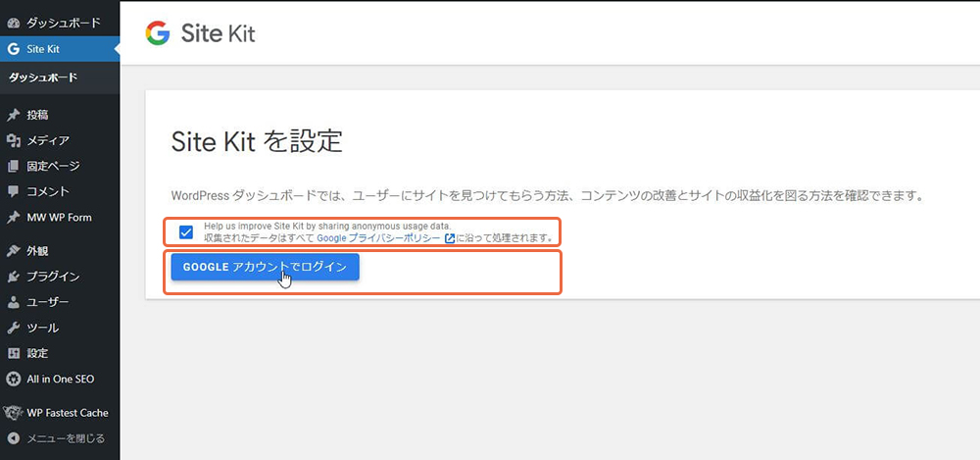The width and height of the screenshot is (980, 460).
Task: Click the pages icon next to 固定ページ
Action: pos(13,167)
